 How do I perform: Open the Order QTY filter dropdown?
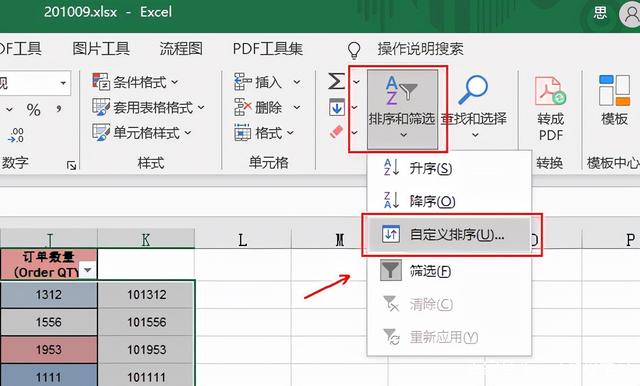pos(87,270)
